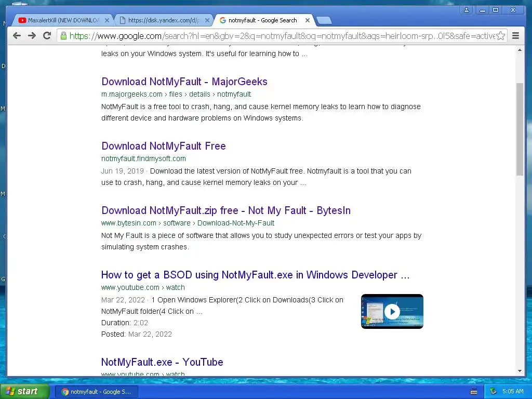Open Download NotMyFault.zip free BytesIn result
Image resolution: width=532 pixels, height=399 pixels.
[x=226, y=210]
